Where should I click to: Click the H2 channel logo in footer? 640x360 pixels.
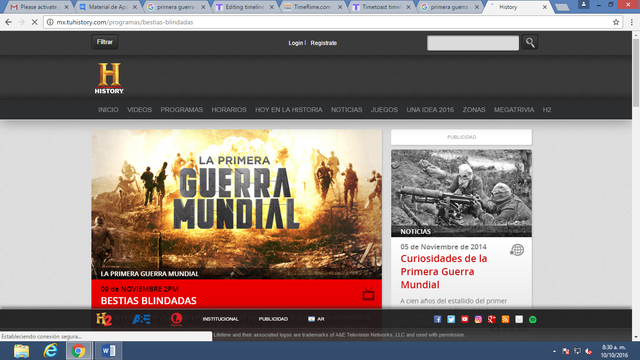[104, 319]
